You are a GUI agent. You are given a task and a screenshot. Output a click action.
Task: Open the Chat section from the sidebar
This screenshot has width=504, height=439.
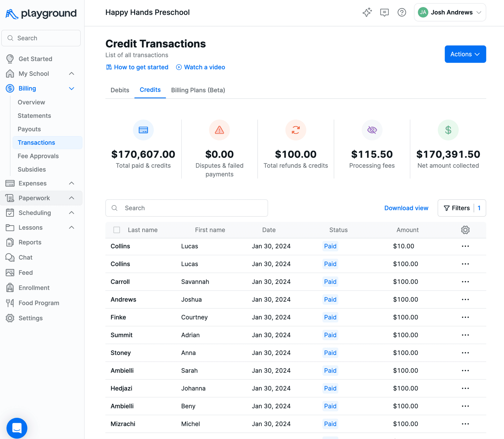[x=25, y=257]
